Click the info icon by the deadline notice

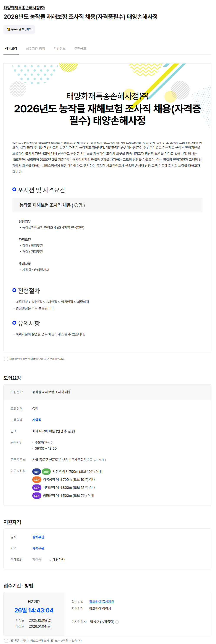6,641
